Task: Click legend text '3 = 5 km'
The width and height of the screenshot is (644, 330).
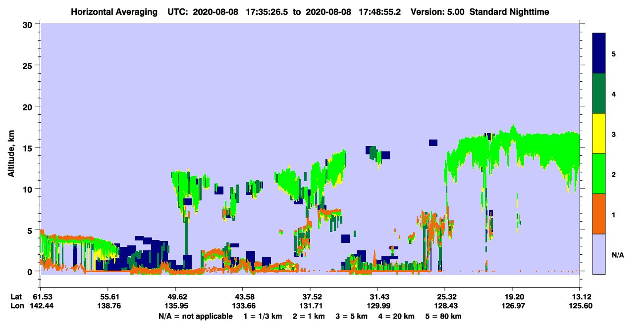Action: [352, 316]
